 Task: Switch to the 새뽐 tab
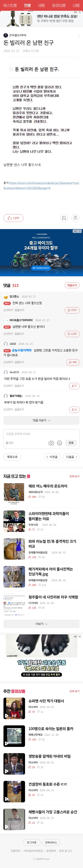(41, 5)
